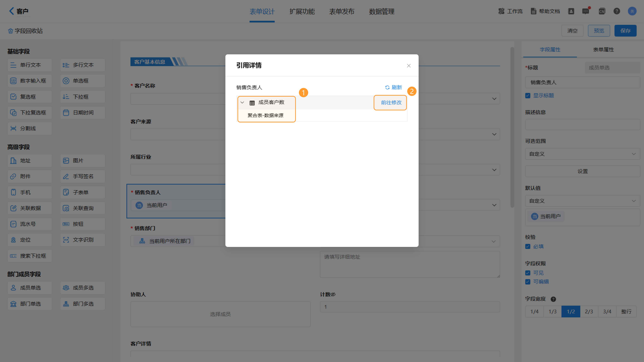Click the 前往修改 link
Viewport: 644px width, 362px height.
pyautogui.click(x=391, y=102)
